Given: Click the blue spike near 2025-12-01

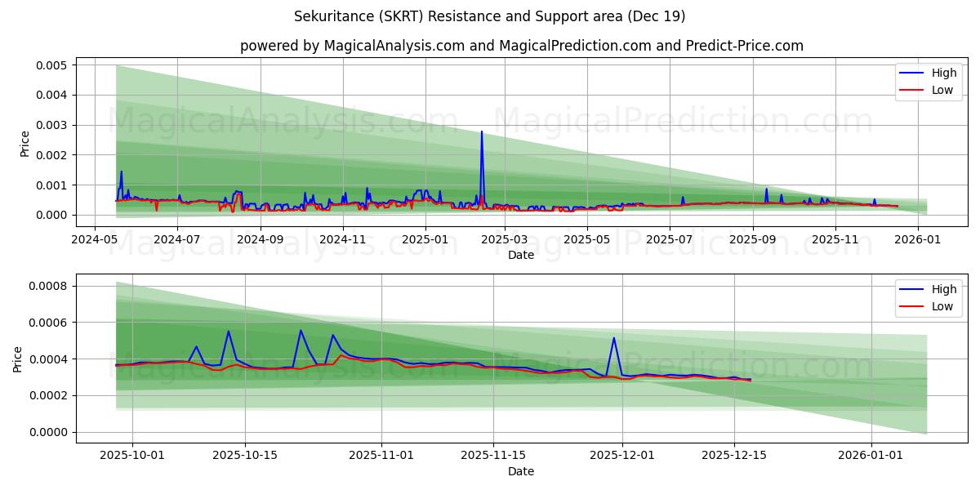Looking at the screenshot, I should click(614, 340).
